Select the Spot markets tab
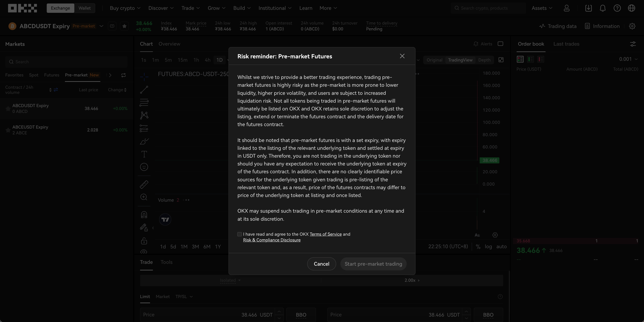Screen dimensions: 644x322 pyautogui.click(x=34, y=75)
